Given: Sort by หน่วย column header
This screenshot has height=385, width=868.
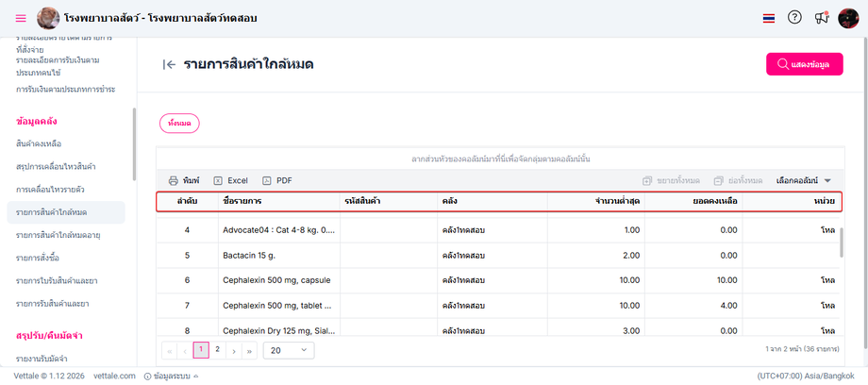Looking at the screenshot, I should click(x=793, y=201).
